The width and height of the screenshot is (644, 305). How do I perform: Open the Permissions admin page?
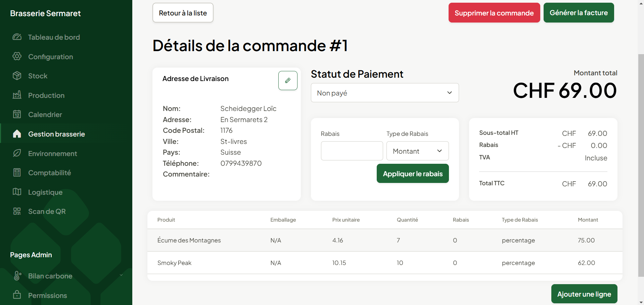tap(47, 295)
